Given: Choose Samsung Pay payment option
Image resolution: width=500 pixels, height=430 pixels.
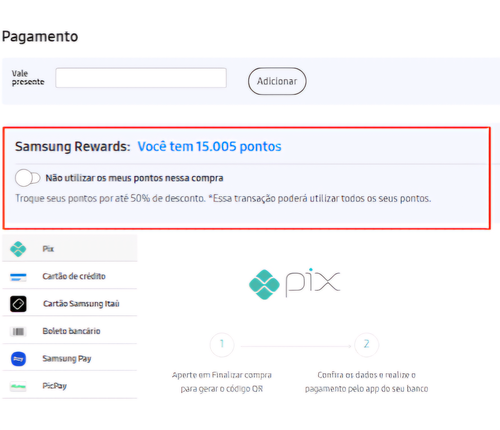Looking at the screenshot, I should coord(70,358).
